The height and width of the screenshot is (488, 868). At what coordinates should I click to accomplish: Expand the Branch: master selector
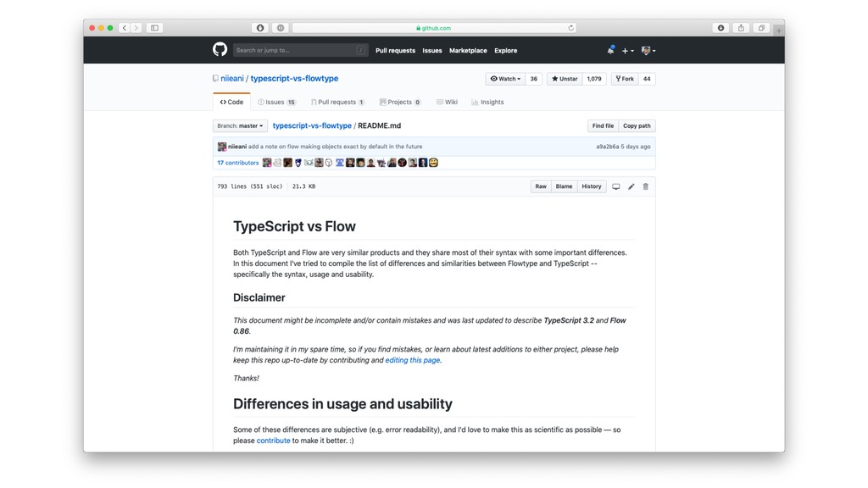tap(240, 125)
